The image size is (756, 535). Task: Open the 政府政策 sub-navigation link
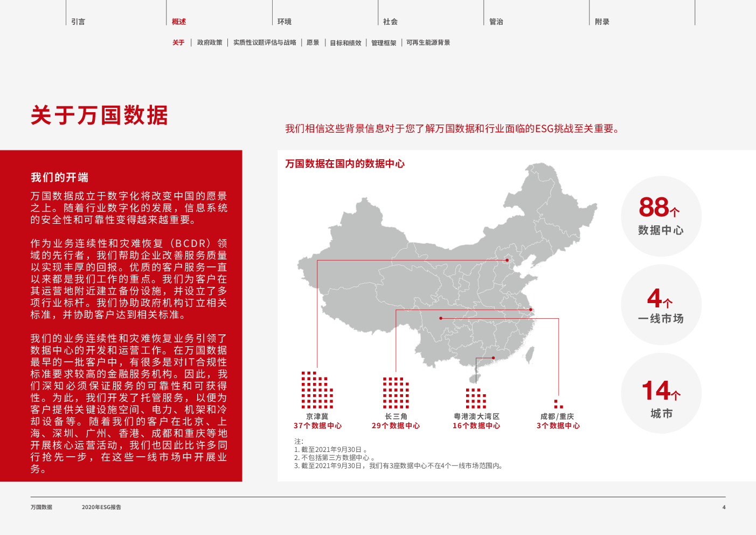tap(210, 43)
